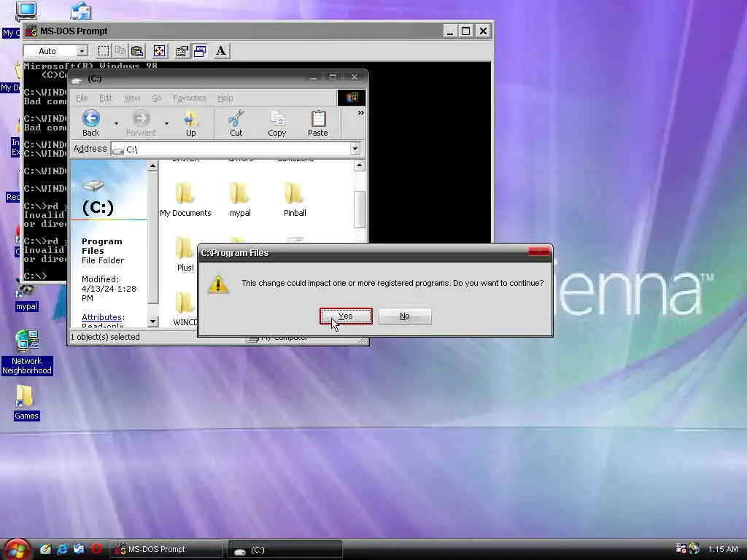Image resolution: width=747 pixels, height=560 pixels.
Task: Open Properties icon in MS-DOS Prompt toolbar
Action: point(182,51)
